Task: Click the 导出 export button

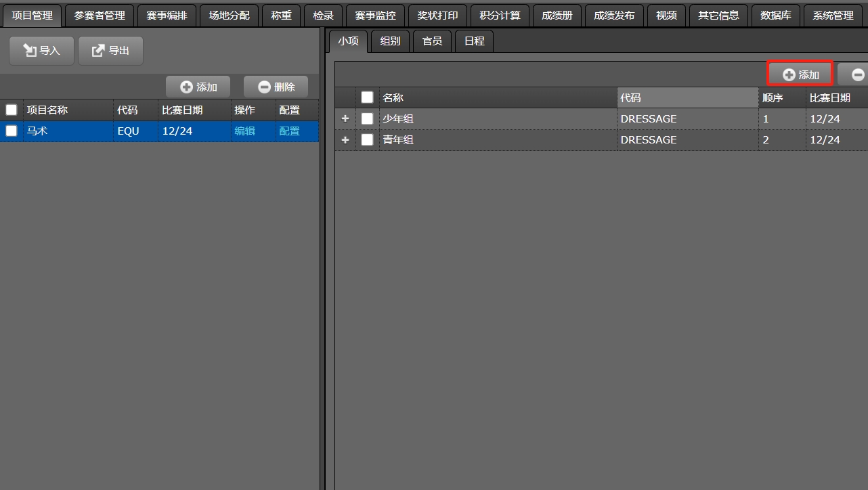Action: click(110, 51)
